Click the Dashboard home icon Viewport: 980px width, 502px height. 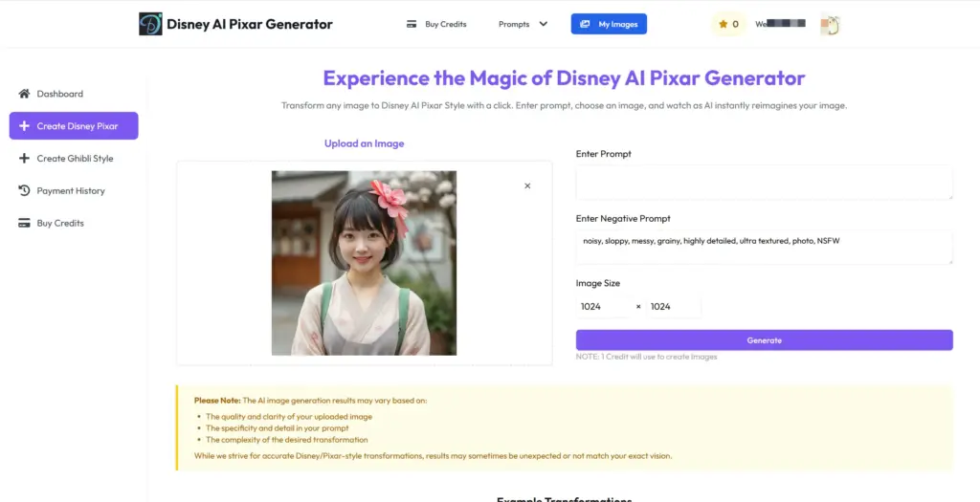tap(24, 94)
